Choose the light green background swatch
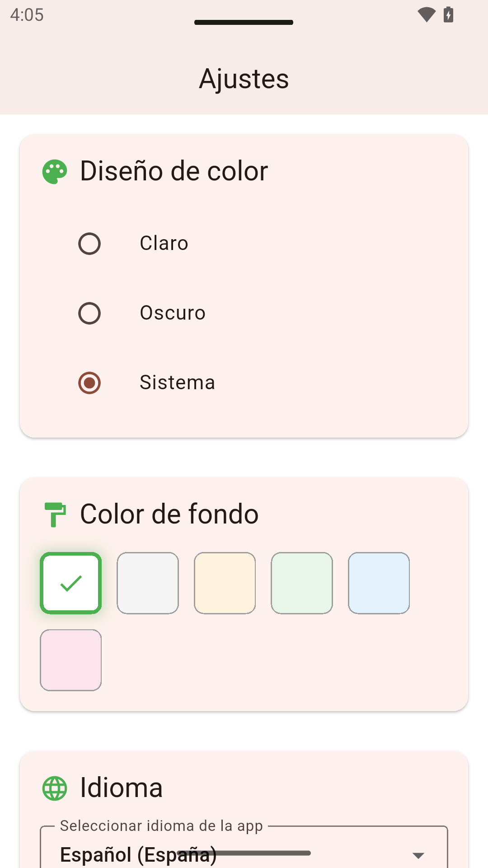Screen dimensions: 488x868 tap(302, 583)
